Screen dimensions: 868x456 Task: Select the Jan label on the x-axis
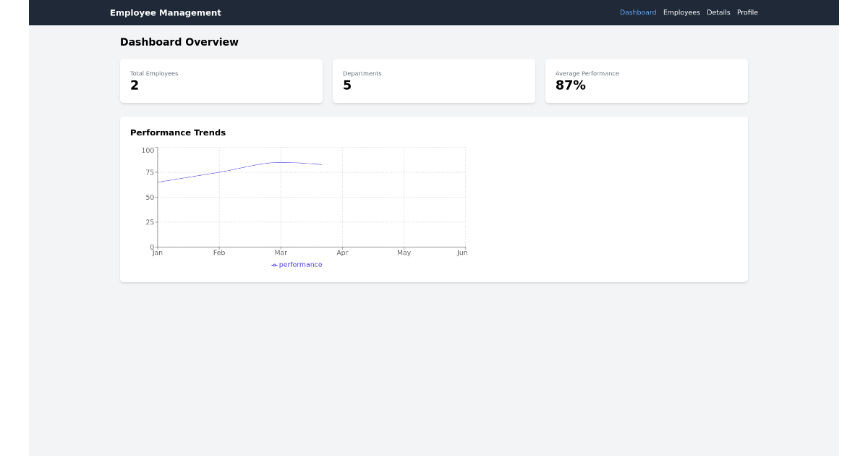coord(157,253)
